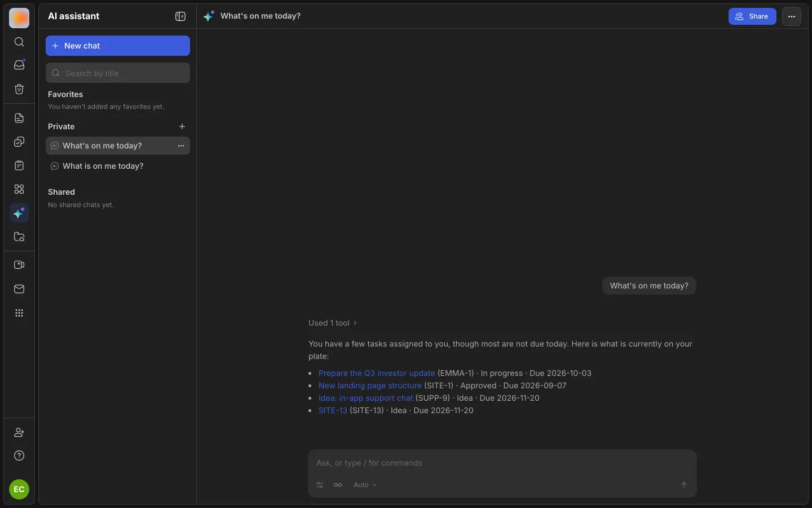Open the layered tasks icon in rail
This screenshot has height=508, width=812.
19,142
